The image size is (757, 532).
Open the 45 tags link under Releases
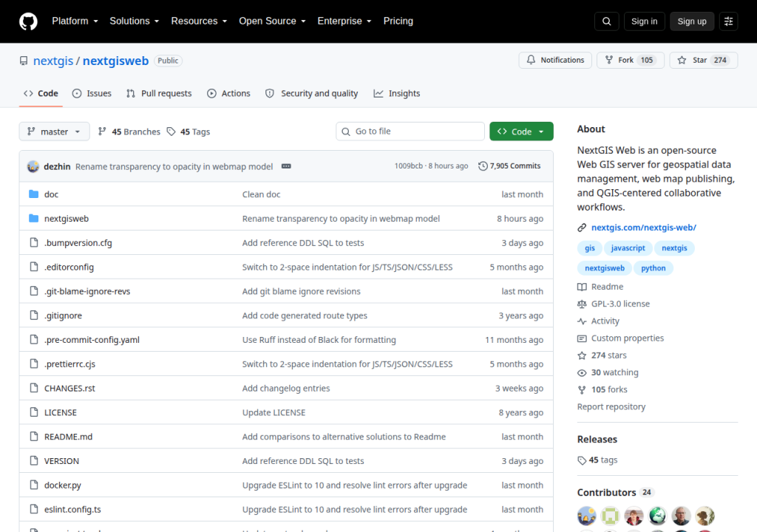(597, 460)
